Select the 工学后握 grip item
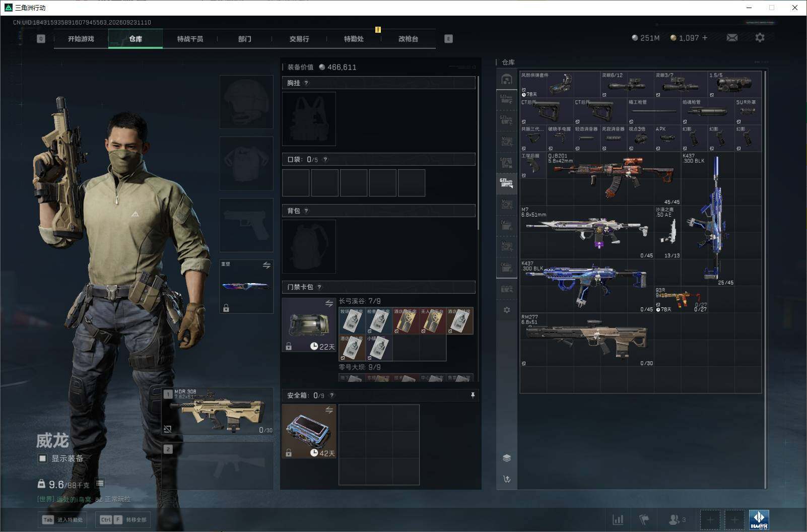The height and width of the screenshot is (532, 807). [533, 165]
